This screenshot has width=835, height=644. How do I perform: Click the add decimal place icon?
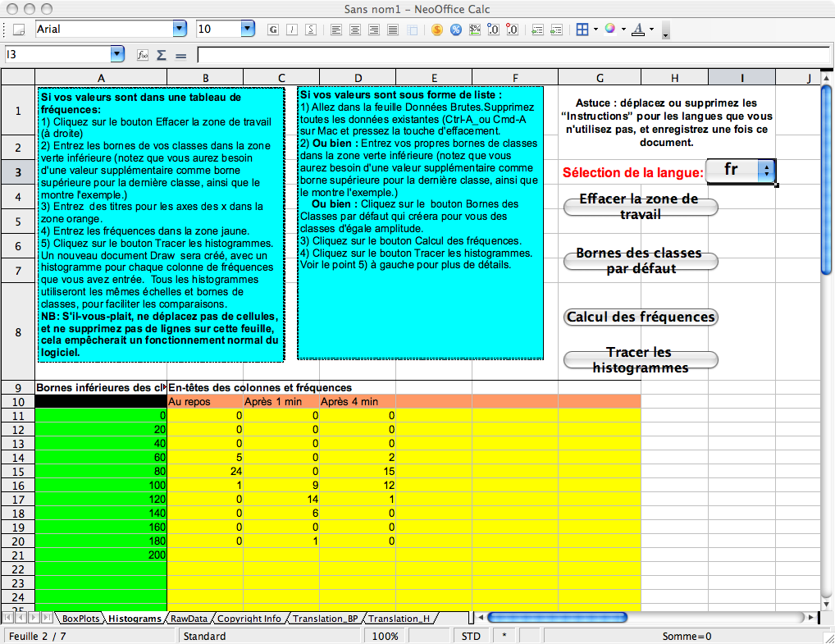494,30
